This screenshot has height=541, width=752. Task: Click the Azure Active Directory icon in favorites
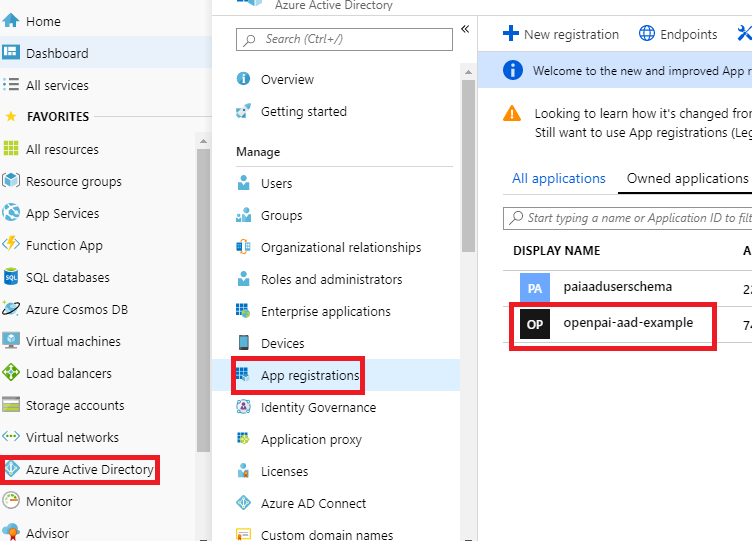click(x=12, y=469)
